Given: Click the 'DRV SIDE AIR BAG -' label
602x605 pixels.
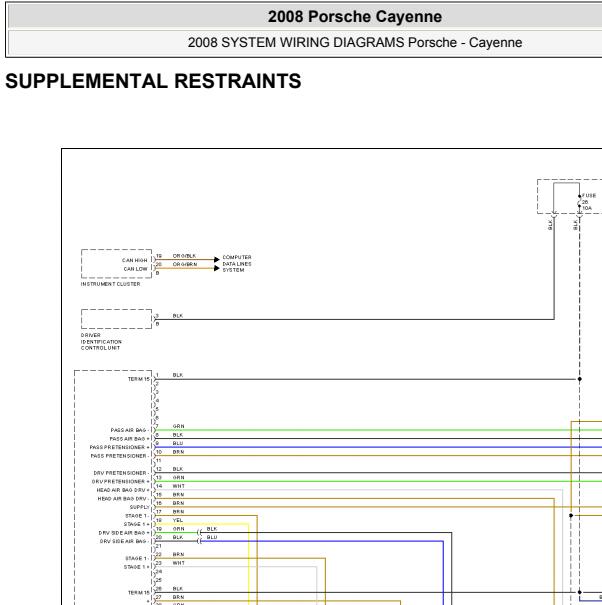Looking at the screenshot, I should click(x=124, y=541).
